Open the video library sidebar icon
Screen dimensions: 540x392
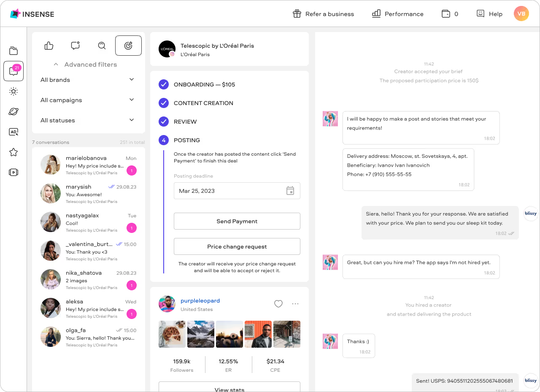(13, 172)
